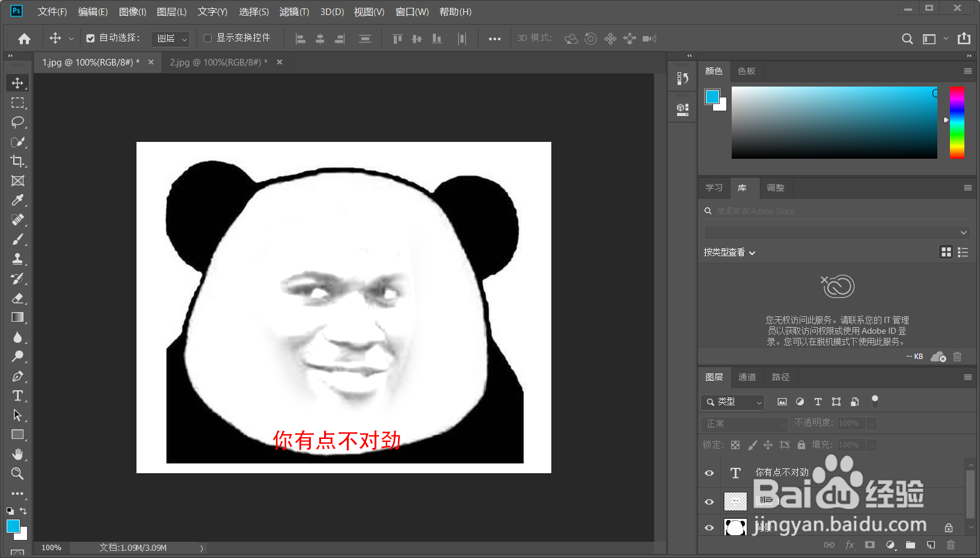Select the Zoom tool
The image size is (980, 558).
17,474
